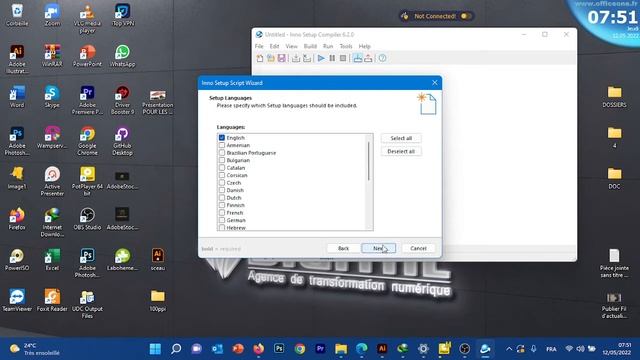
Task: Click Cancel button in Script Wizard
Action: click(x=418, y=248)
